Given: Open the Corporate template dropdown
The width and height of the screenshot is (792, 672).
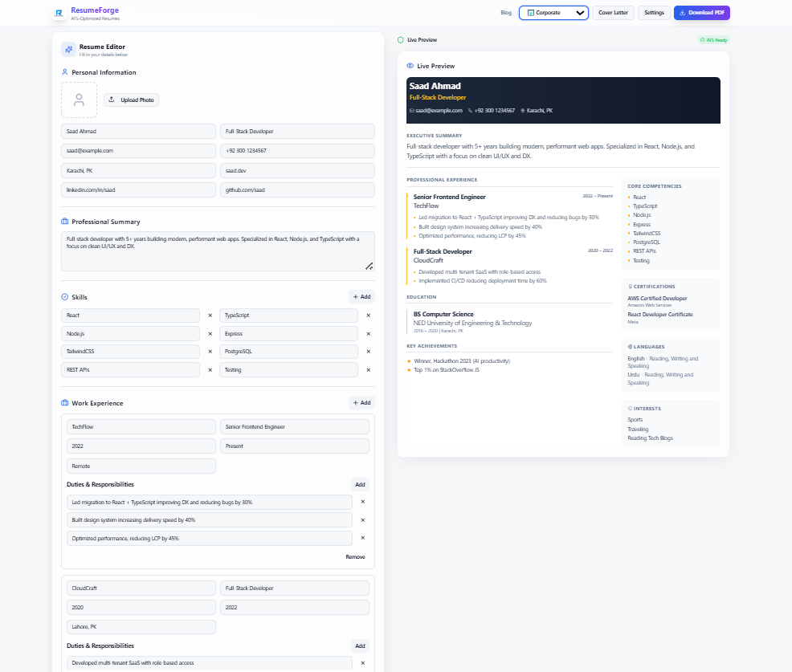Looking at the screenshot, I should point(553,13).
